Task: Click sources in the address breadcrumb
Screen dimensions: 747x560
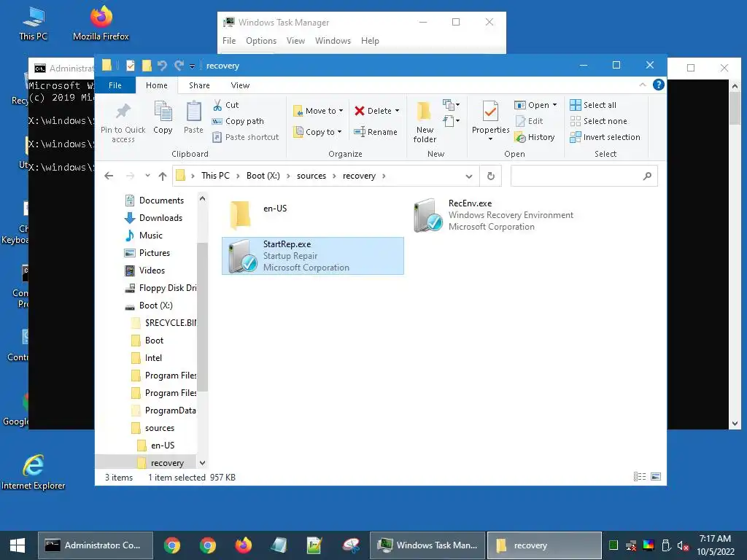Action: 311,176
